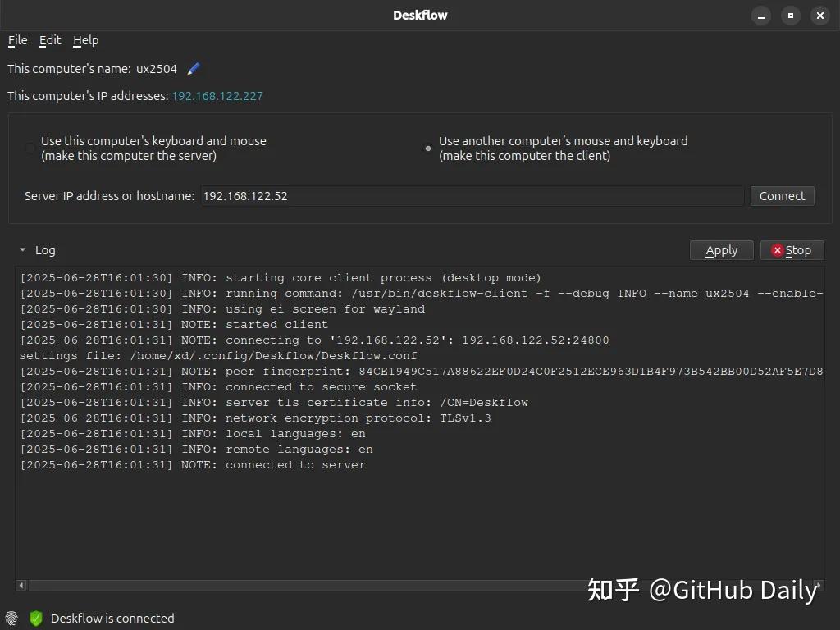Click the green shield security icon
Screen dimensions: 840x630
pos(36,618)
